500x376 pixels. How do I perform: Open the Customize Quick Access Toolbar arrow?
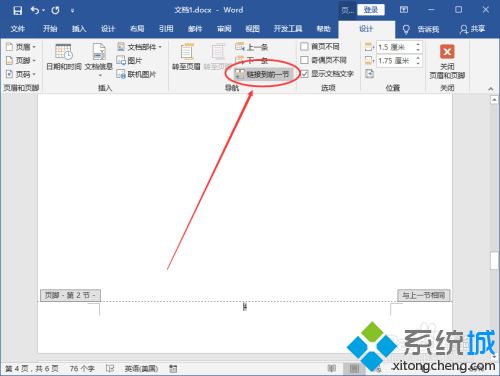[x=72, y=11]
